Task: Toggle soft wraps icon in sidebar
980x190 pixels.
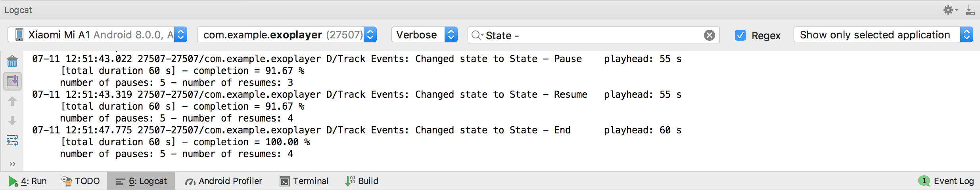Action: point(12,141)
